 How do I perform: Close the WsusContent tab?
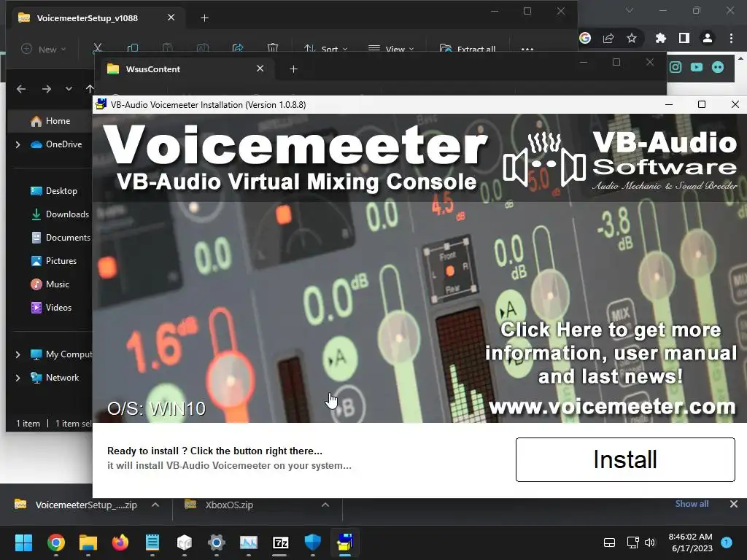coord(260,69)
